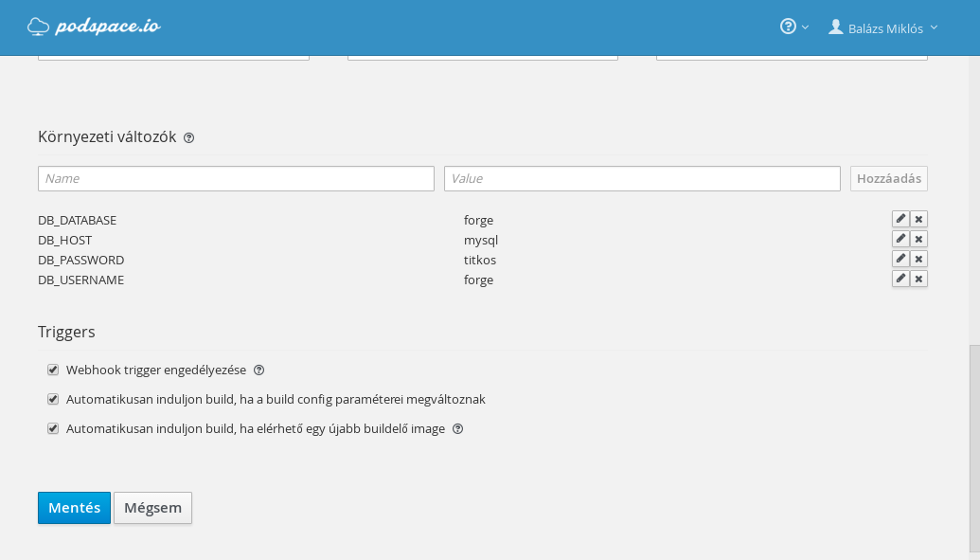Remove the DB_USERNAME variable
Viewport: 980px width, 560px height.
(918, 279)
